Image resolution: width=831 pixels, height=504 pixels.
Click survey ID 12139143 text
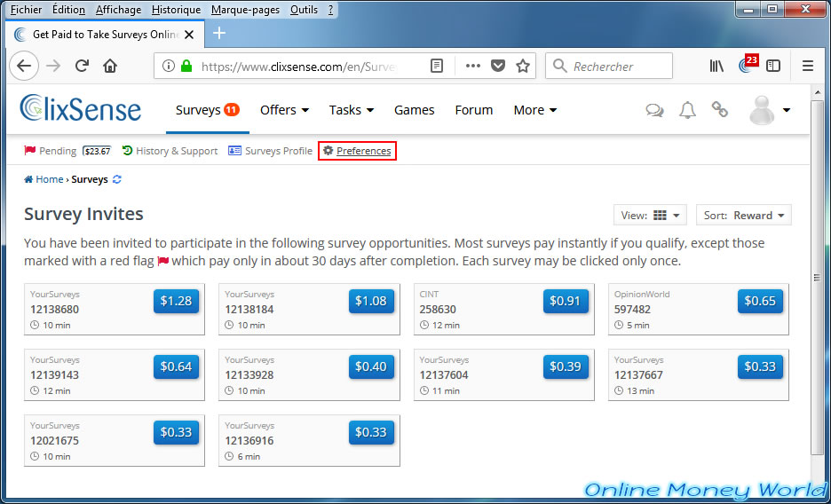[54, 374]
